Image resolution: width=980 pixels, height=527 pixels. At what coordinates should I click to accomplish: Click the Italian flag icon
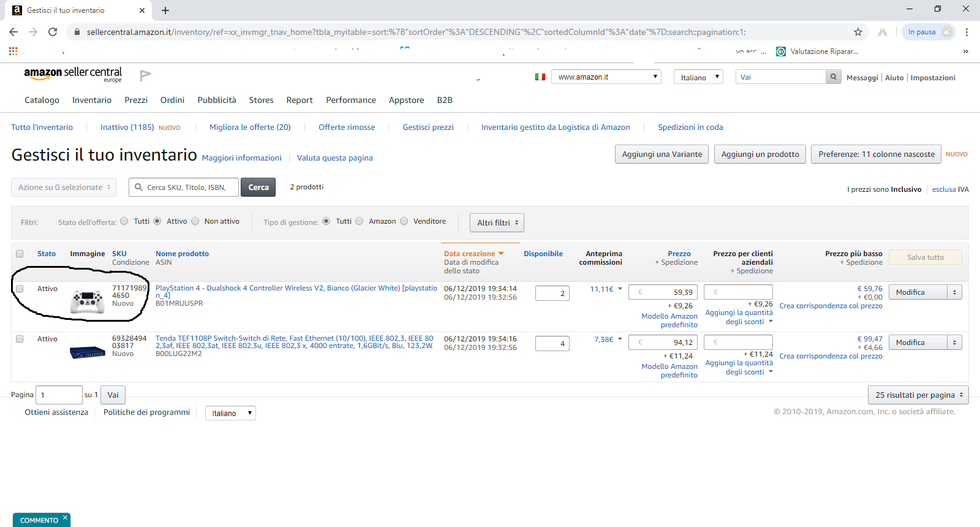[x=540, y=77]
